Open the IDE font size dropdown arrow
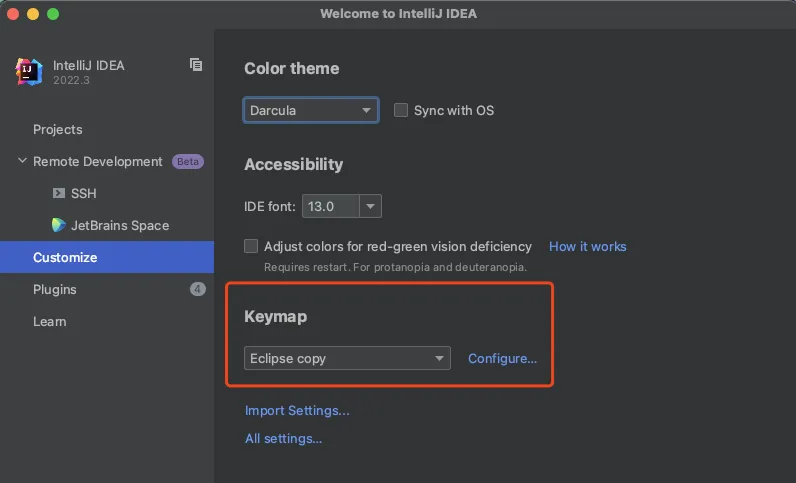The image size is (796, 483). tap(371, 207)
